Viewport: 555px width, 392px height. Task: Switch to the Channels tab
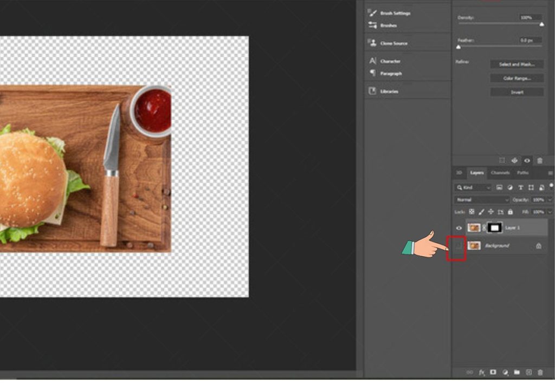[x=500, y=173]
